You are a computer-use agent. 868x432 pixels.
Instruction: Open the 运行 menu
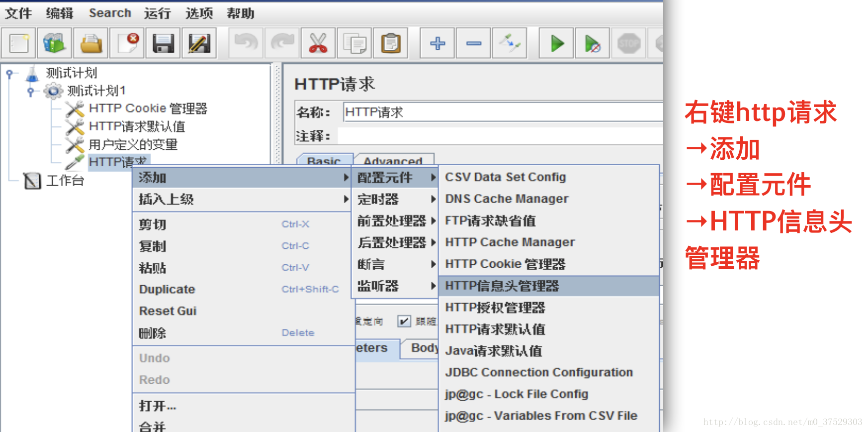coord(158,13)
